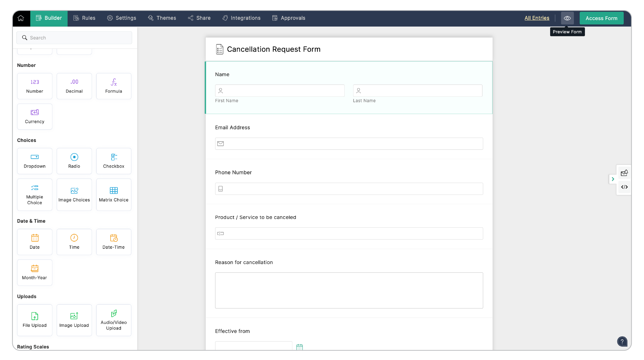Add an Image Choices field
Screen dimensions: 644x360
point(74,194)
